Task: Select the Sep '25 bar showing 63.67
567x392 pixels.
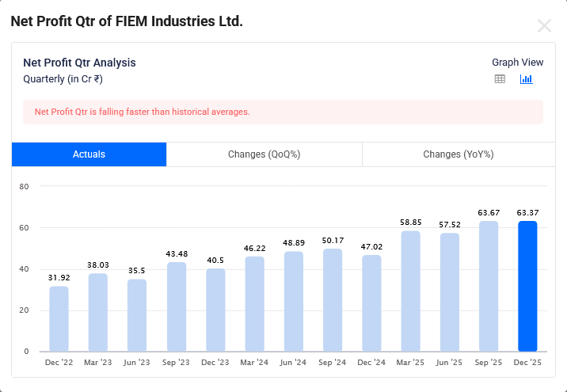Action: [489, 287]
